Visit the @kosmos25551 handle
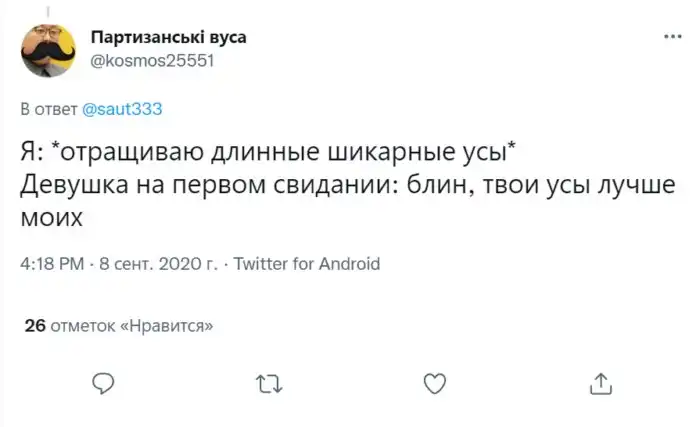Image resolution: width=700 pixels, height=427 pixels. 152,59
